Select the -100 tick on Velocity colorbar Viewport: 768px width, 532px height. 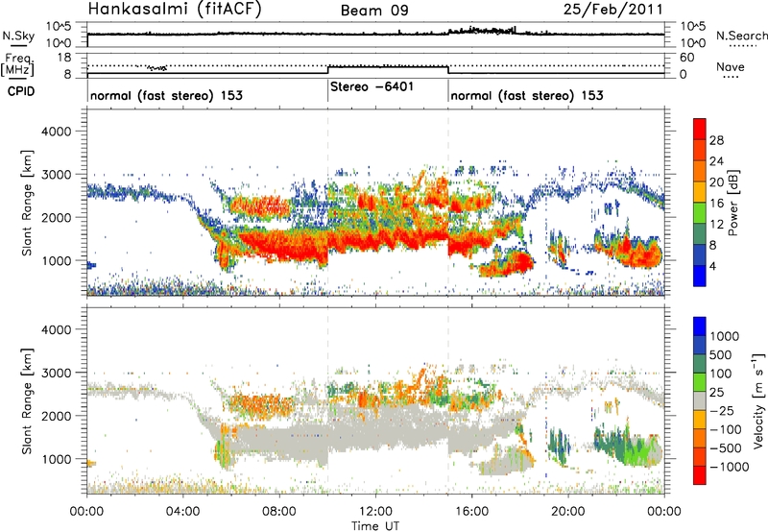click(726, 429)
